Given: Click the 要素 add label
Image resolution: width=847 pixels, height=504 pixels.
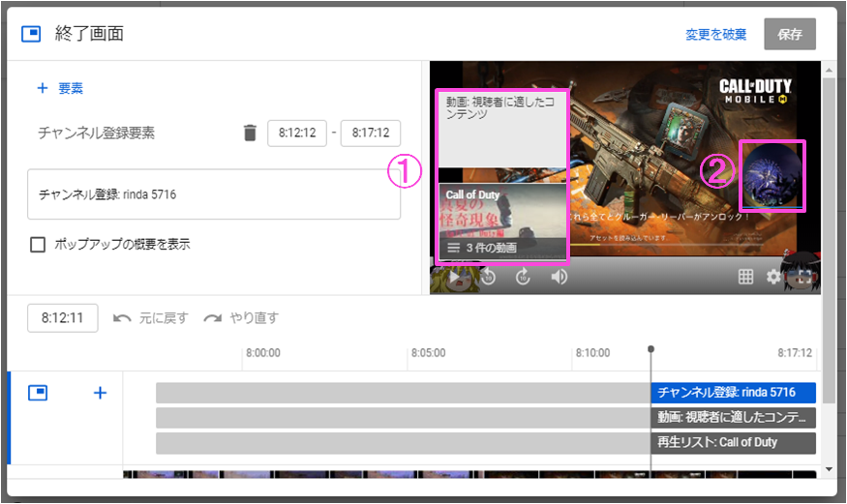Looking at the screenshot, I should click(71, 88).
